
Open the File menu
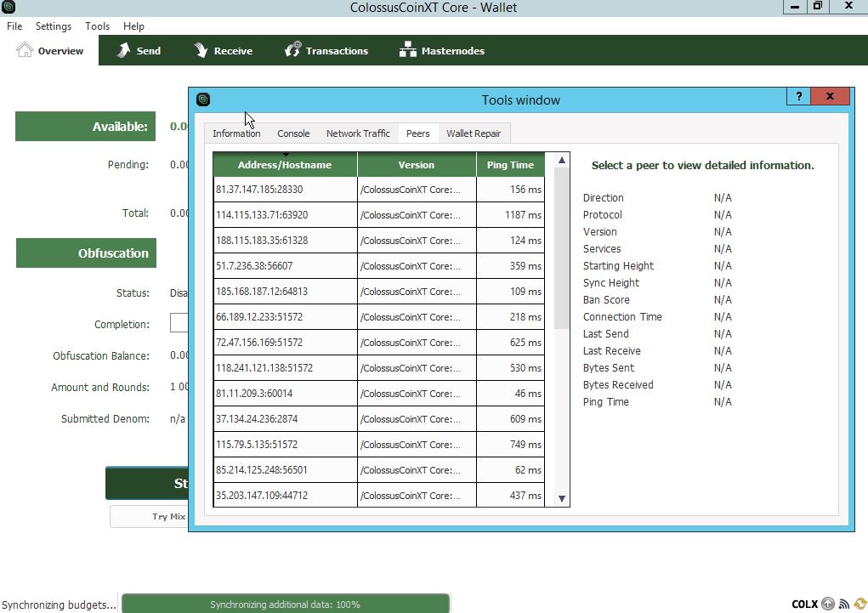[14, 26]
